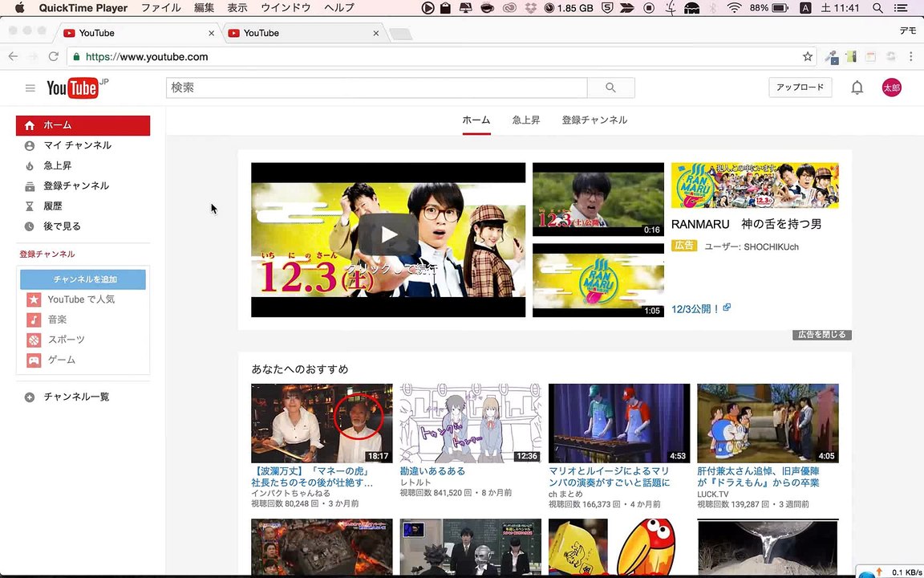Open the 4:05 Doraemon thumbnail
Image resolution: width=924 pixels, height=578 pixels.
[x=768, y=424]
